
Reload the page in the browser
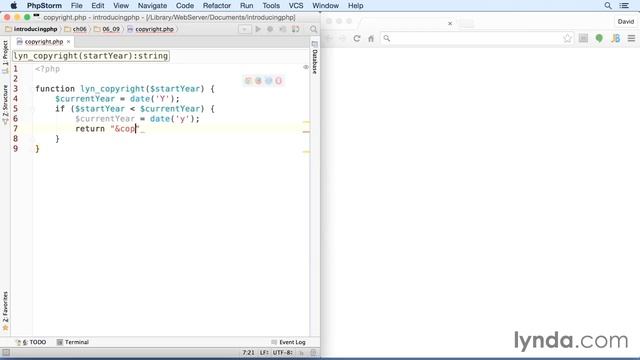pos(357,38)
